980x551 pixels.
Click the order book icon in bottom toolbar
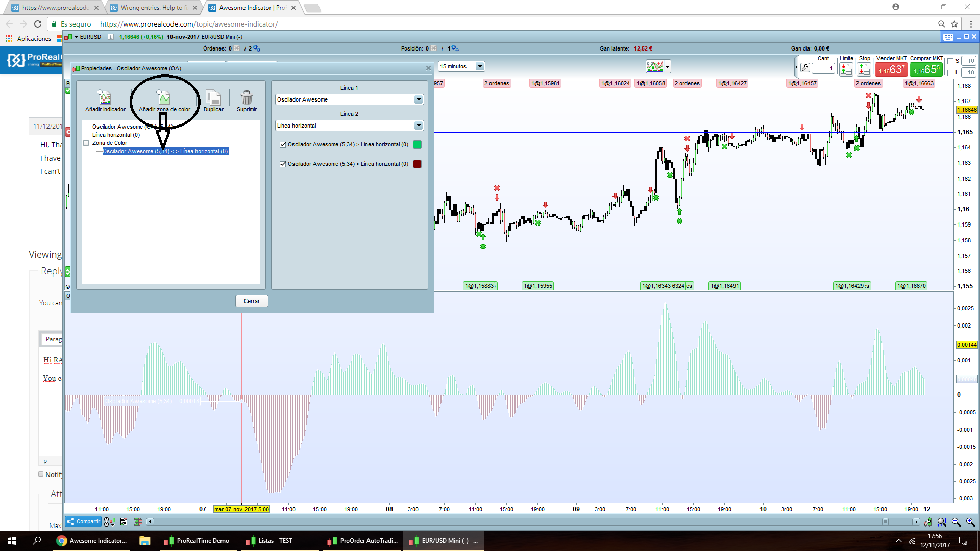click(x=138, y=521)
